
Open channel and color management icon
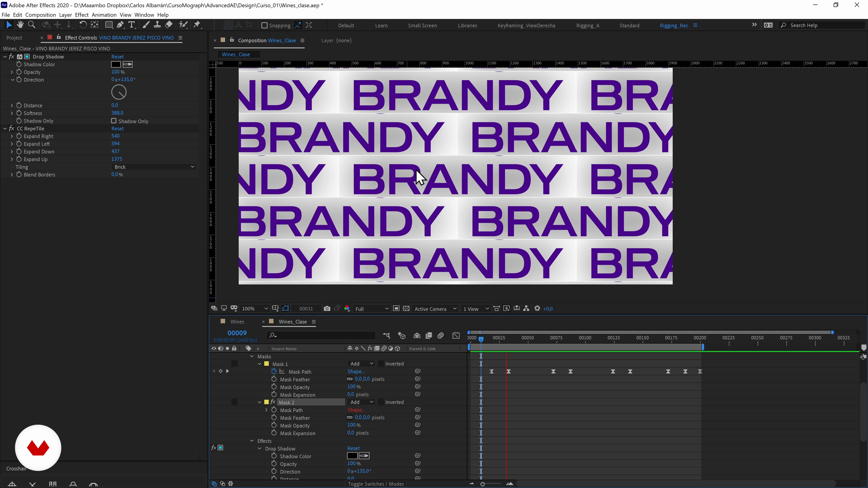click(x=347, y=308)
